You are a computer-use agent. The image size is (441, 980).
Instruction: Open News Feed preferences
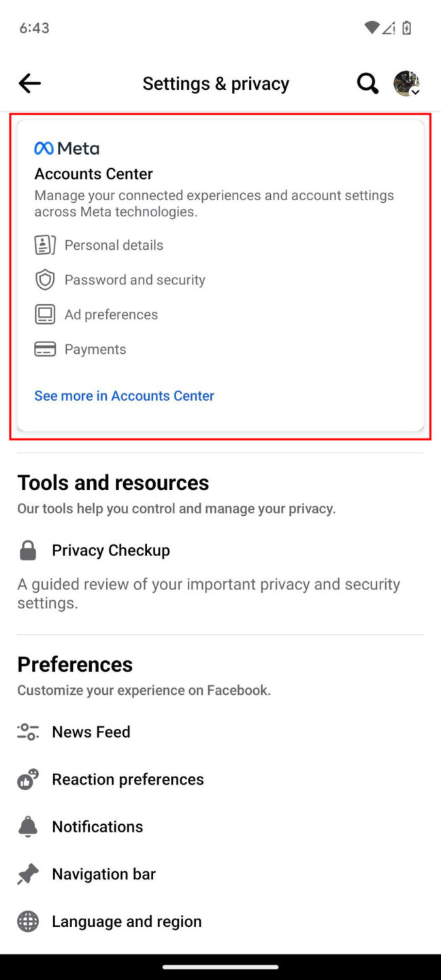(x=91, y=732)
